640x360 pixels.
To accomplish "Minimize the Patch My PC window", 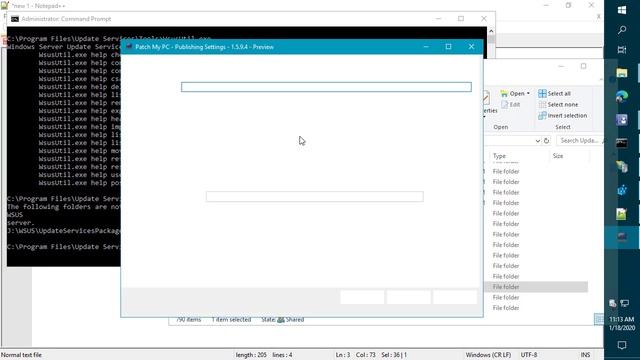I will point(426,47).
